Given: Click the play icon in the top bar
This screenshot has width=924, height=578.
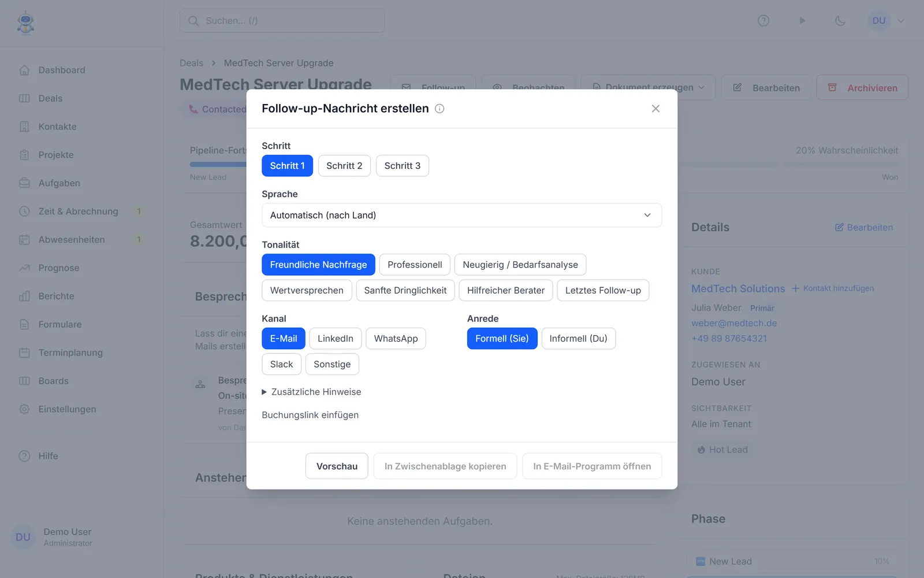Looking at the screenshot, I should click(x=802, y=21).
